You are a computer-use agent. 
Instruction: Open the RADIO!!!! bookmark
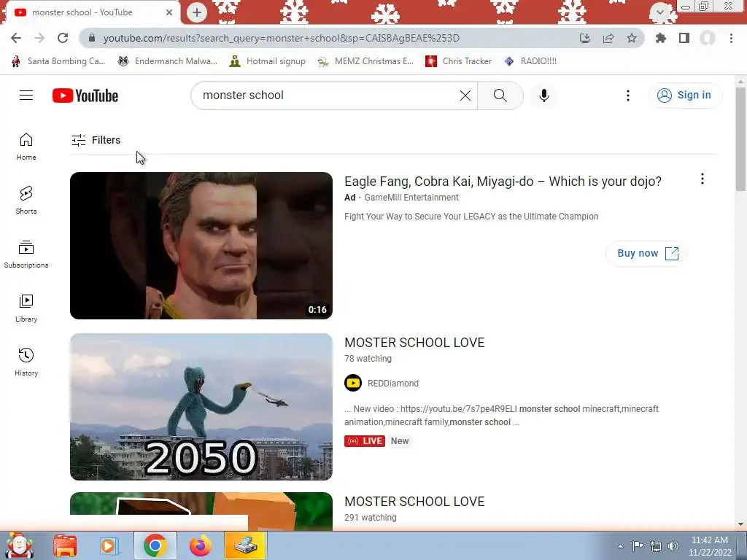click(530, 61)
